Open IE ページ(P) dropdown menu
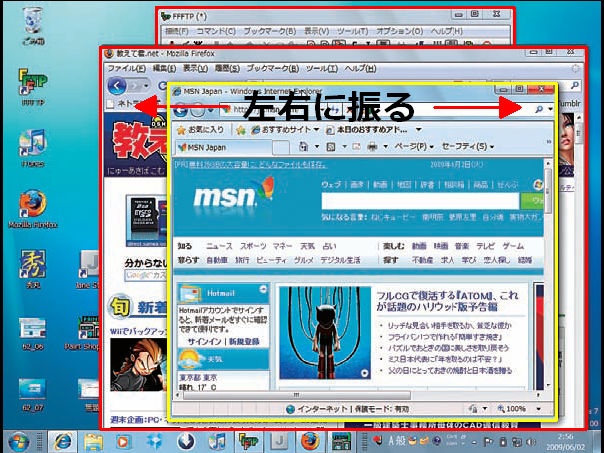 point(414,147)
